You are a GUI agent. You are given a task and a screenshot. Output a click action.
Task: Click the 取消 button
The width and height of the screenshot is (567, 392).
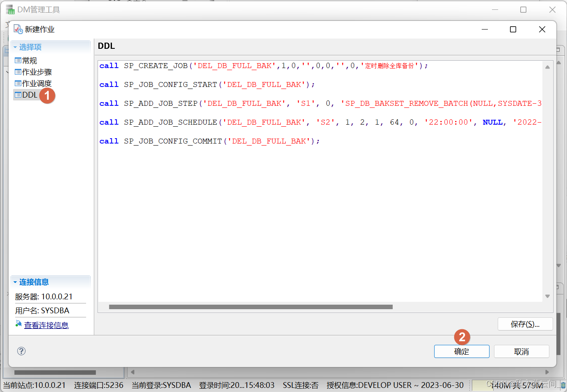click(521, 351)
